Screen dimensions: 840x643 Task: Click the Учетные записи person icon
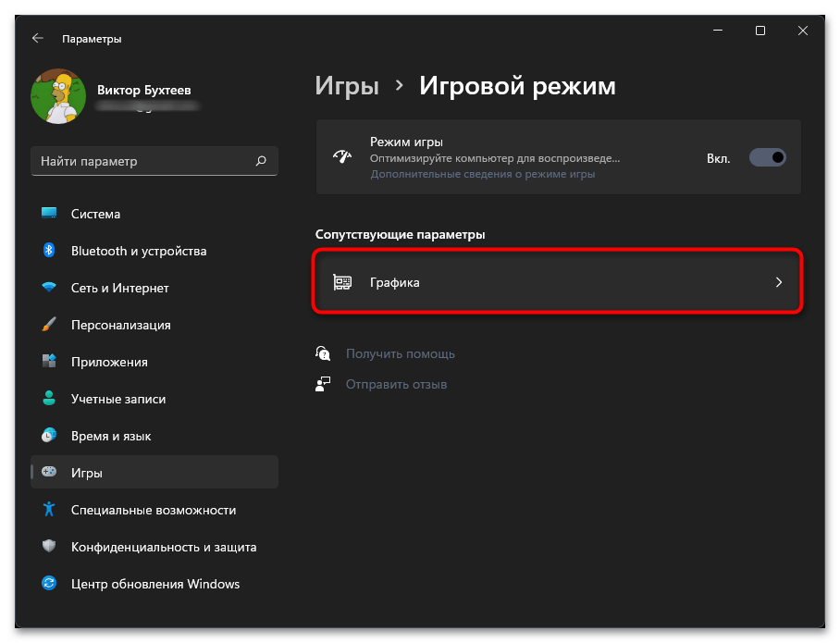point(49,398)
